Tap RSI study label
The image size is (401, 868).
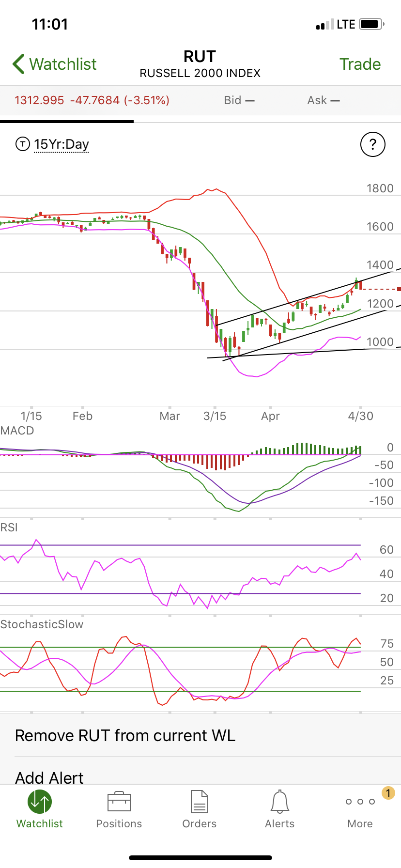point(9,527)
